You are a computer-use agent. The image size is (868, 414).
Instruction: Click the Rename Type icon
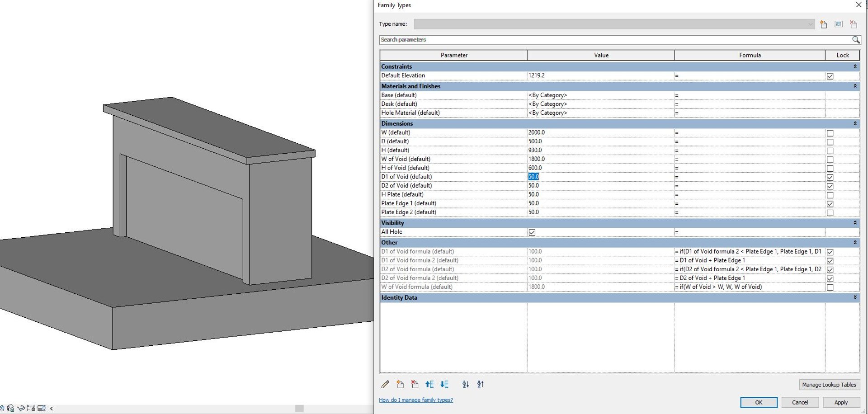click(839, 24)
